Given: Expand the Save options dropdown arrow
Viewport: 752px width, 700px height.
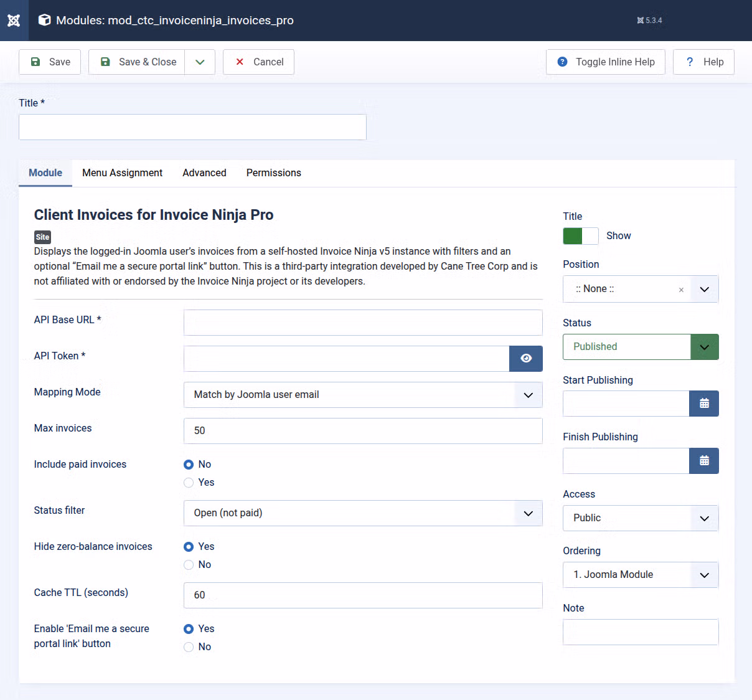Looking at the screenshot, I should 200,62.
